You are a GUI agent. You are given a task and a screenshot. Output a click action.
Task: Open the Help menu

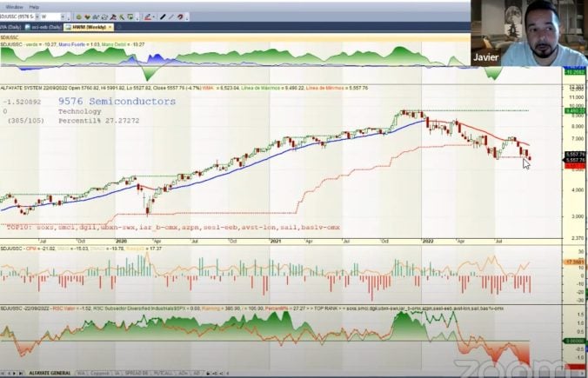34,7
